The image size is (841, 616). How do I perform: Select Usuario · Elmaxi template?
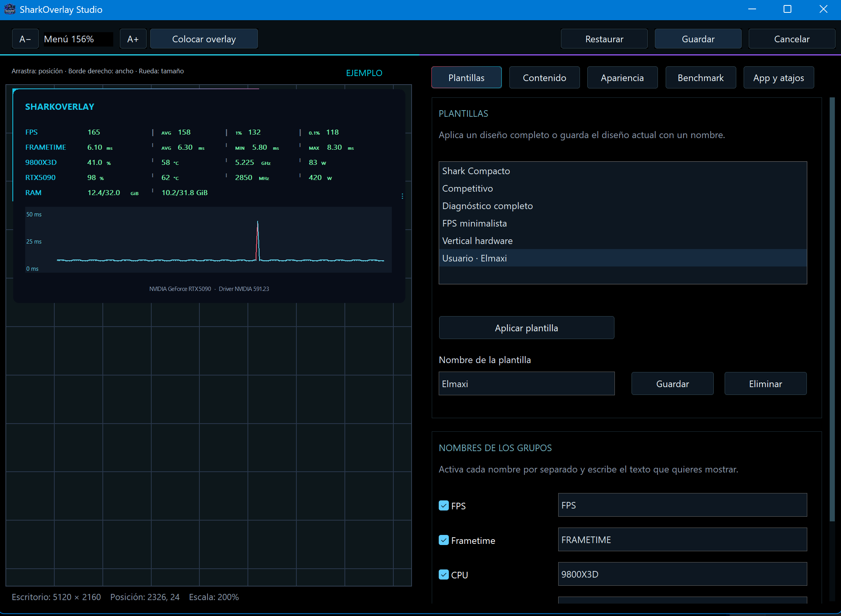click(x=623, y=258)
